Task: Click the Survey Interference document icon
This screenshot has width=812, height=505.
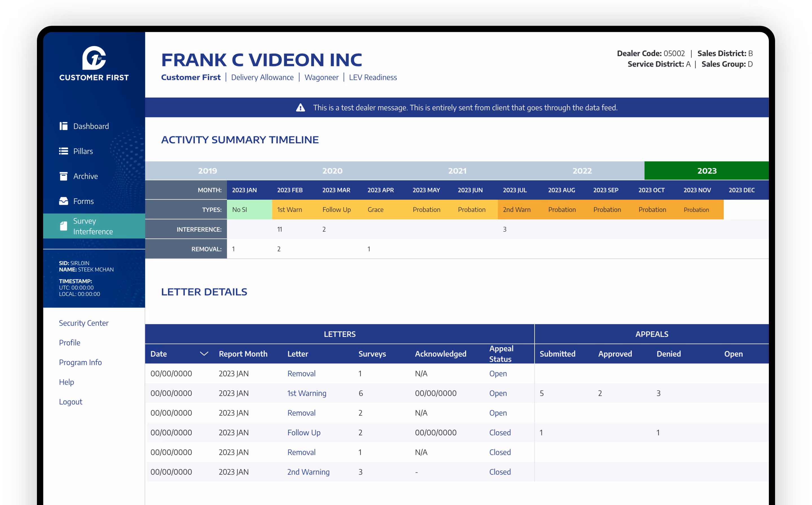Action: click(x=63, y=226)
